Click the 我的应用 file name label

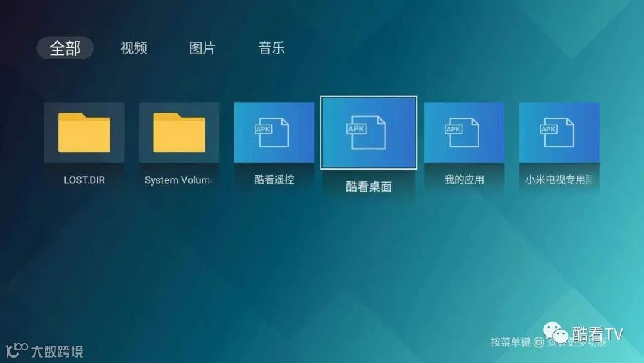pos(464,180)
